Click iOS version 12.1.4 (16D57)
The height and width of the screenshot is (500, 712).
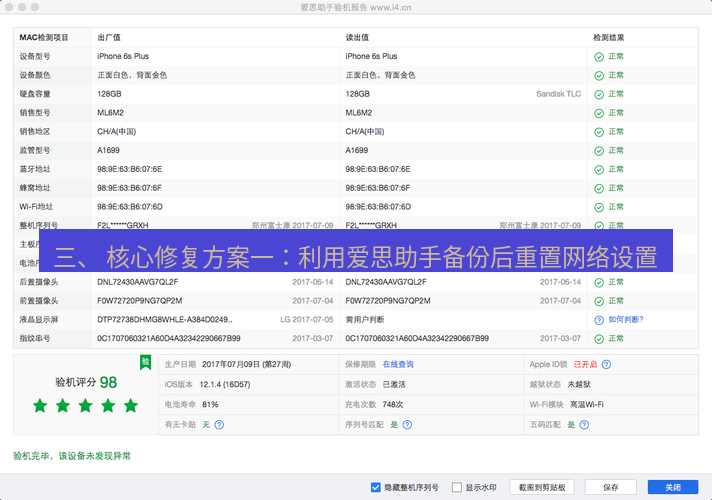pyautogui.click(x=225, y=384)
